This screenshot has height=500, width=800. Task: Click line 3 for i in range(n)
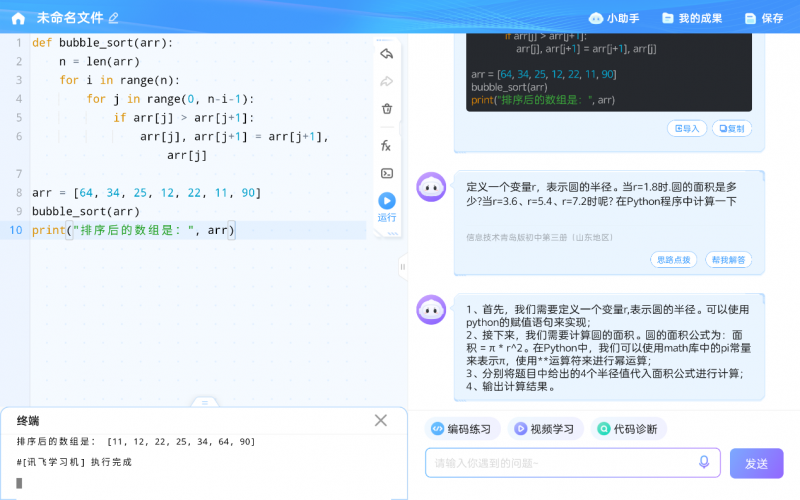tap(119, 80)
